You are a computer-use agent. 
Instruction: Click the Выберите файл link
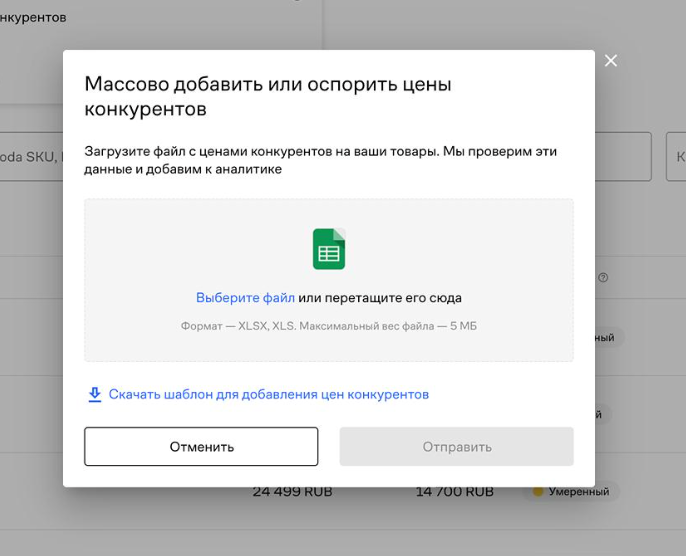245,298
